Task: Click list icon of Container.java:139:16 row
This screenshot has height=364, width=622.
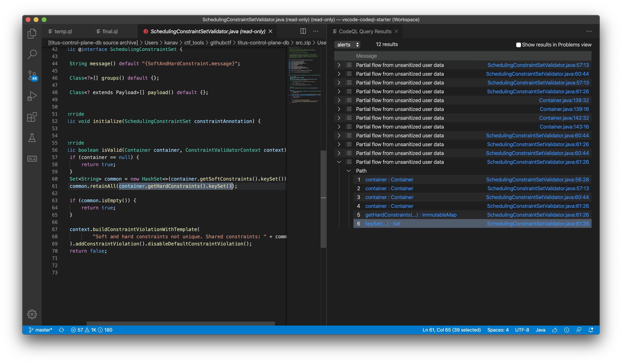Action: pos(348,109)
